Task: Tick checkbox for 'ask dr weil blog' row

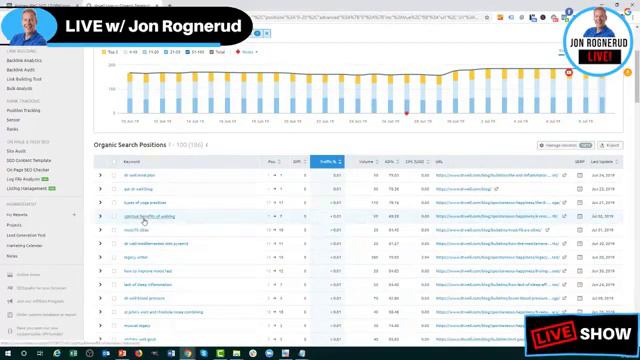Action: [114, 189]
